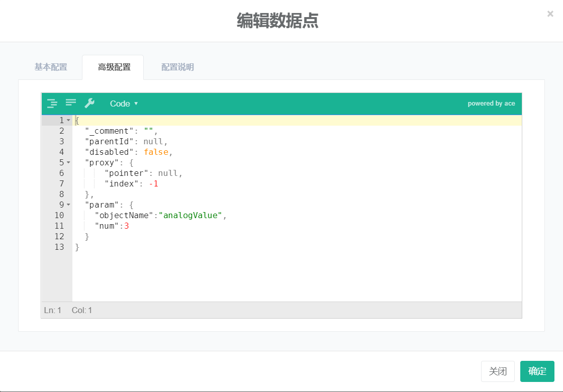Click the format JSON icon in toolbar
The width and height of the screenshot is (563, 392).
pos(52,104)
